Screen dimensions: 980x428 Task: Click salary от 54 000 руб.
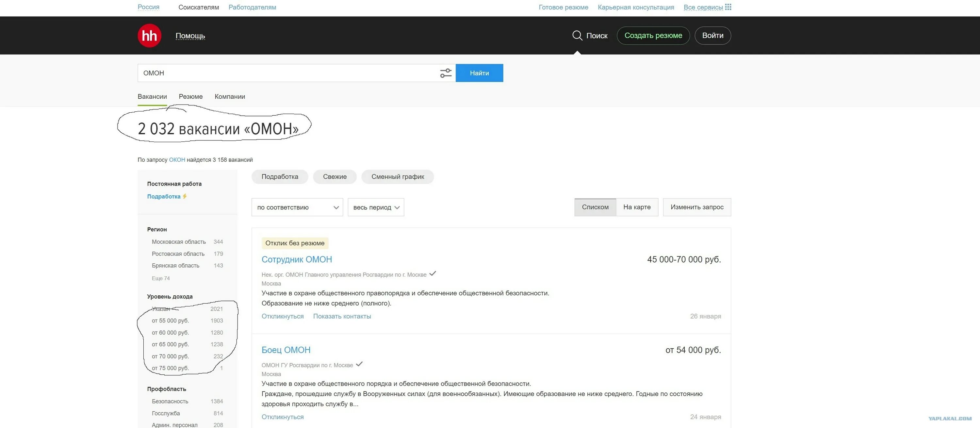coord(693,350)
